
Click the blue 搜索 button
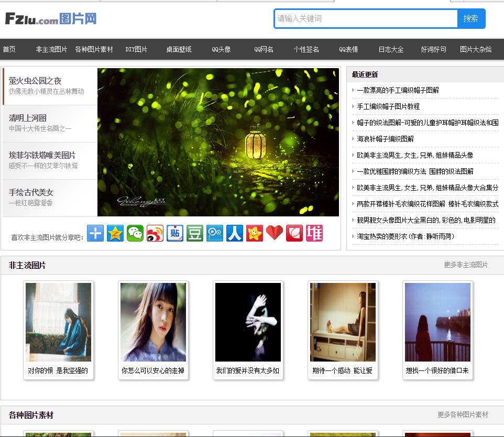pyautogui.click(x=471, y=19)
